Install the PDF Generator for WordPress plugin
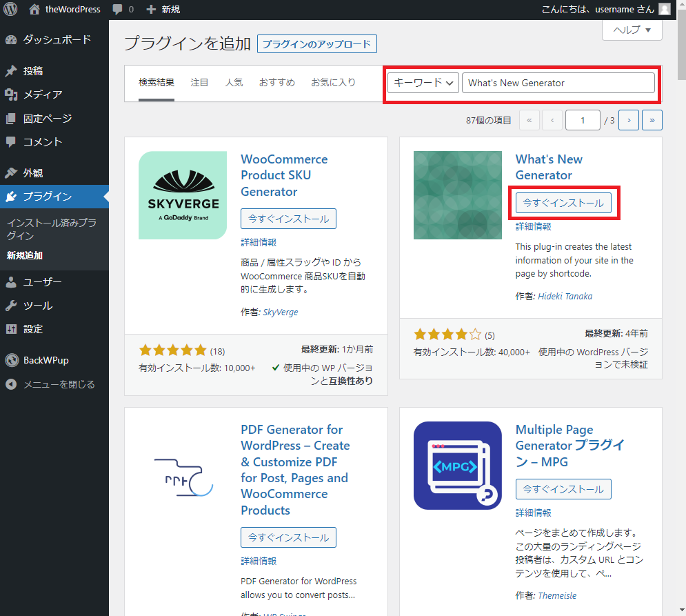The width and height of the screenshot is (686, 616). [x=288, y=537]
